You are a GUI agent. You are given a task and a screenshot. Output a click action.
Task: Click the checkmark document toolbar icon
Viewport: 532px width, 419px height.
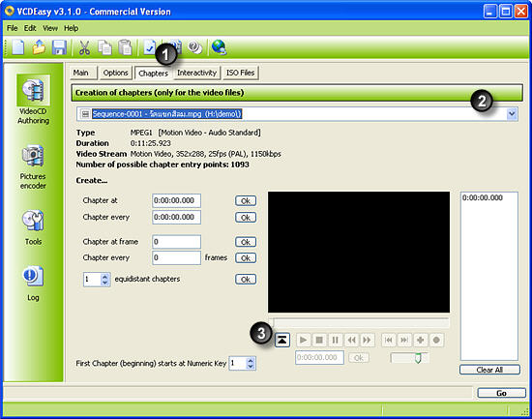tap(149, 47)
